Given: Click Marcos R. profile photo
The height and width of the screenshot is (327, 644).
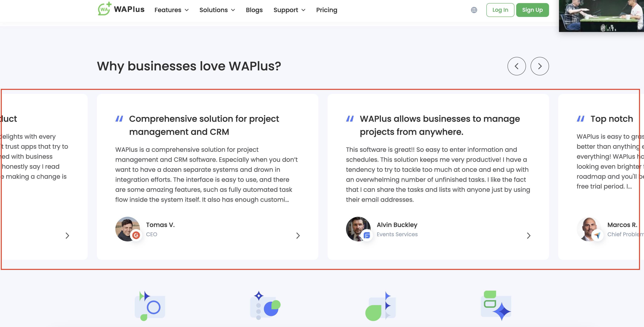Looking at the screenshot, I should 589,229.
